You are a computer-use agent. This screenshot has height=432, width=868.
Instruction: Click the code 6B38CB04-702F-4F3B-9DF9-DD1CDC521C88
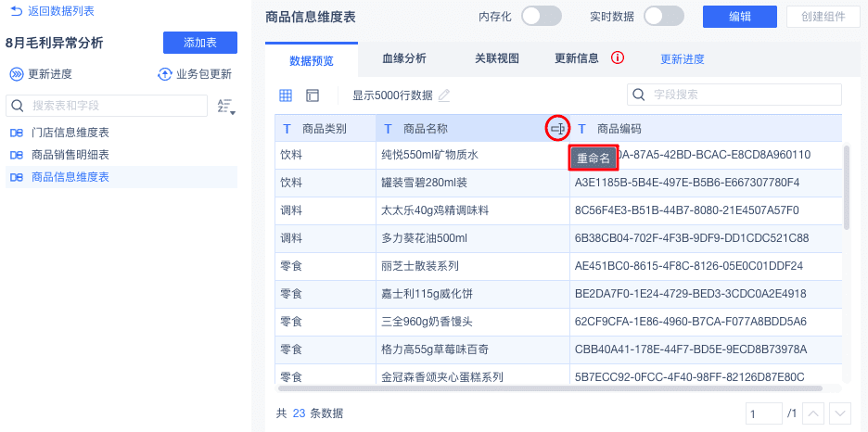(692, 238)
